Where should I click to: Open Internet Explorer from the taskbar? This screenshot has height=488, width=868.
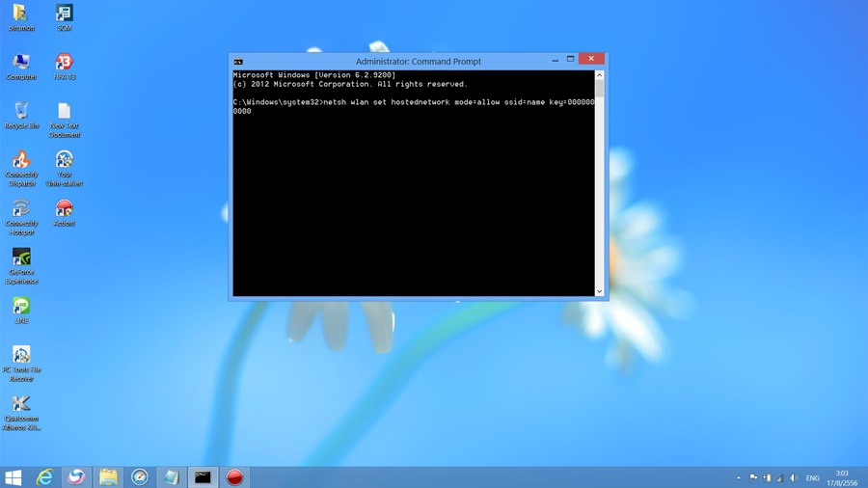click(44, 477)
